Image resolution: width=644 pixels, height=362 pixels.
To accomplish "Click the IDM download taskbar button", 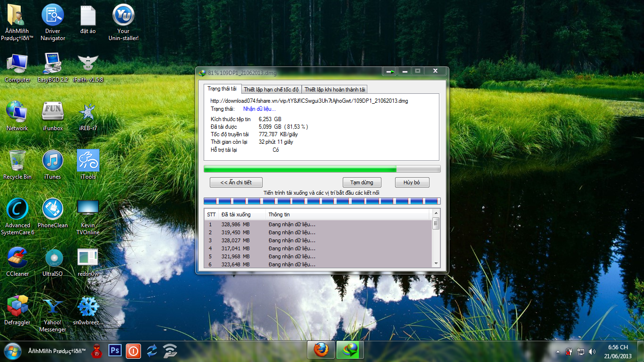I will 350,351.
